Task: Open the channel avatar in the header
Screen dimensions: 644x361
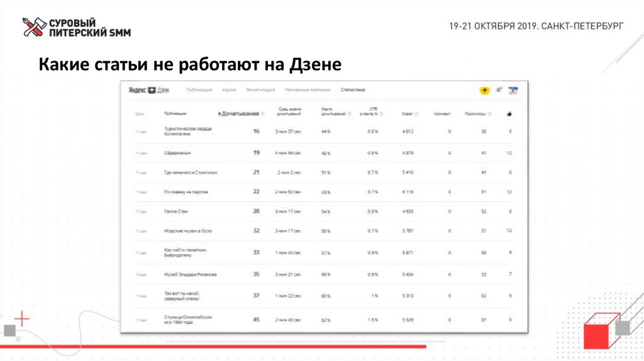Action: click(x=513, y=91)
